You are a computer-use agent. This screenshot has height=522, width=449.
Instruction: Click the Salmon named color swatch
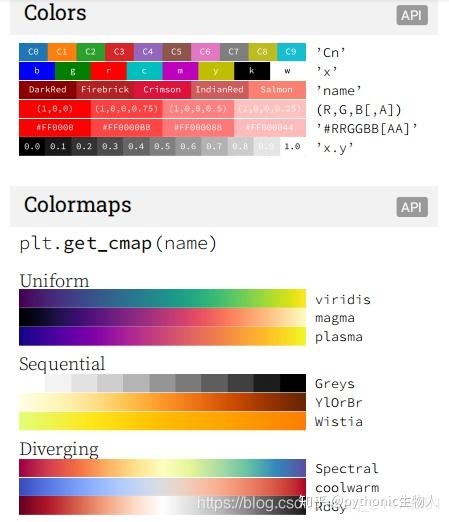tap(277, 90)
